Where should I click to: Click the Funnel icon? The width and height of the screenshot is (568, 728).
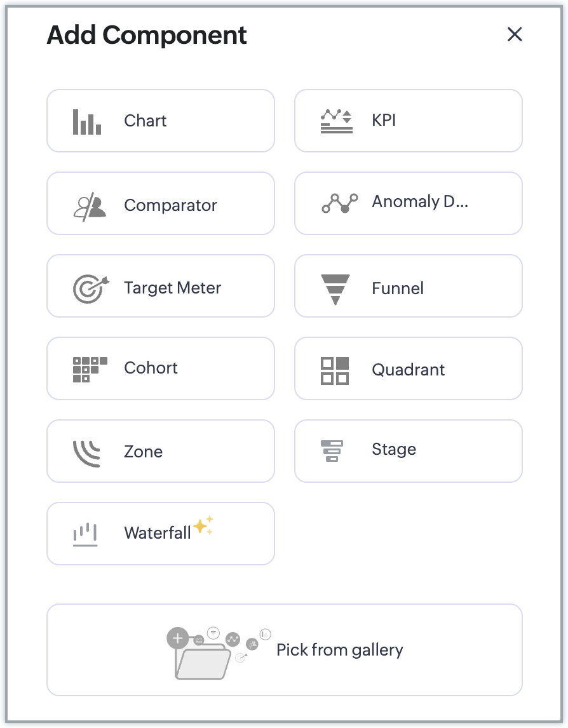pyautogui.click(x=335, y=289)
